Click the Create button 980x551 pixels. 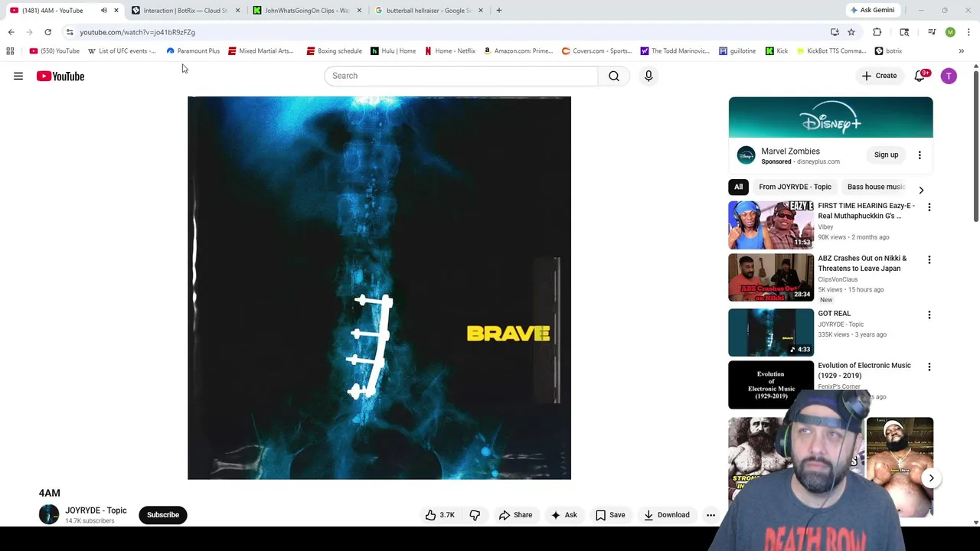click(879, 76)
